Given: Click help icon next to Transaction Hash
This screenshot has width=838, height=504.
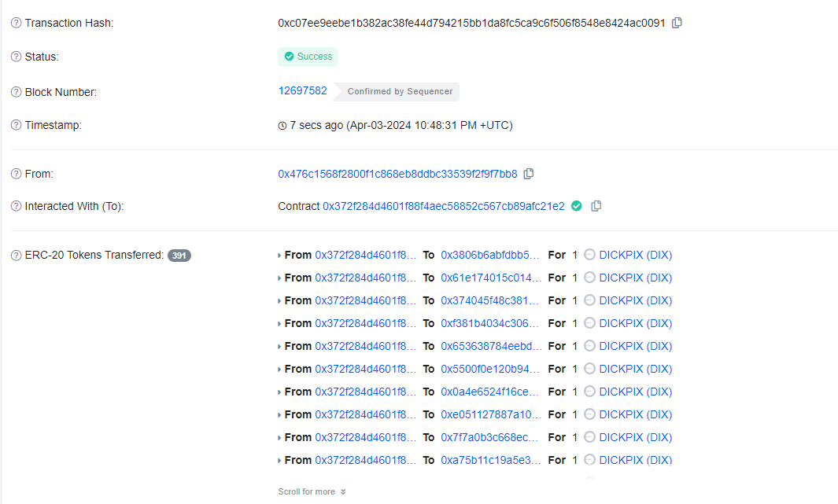Looking at the screenshot, I should coord(16,23).
